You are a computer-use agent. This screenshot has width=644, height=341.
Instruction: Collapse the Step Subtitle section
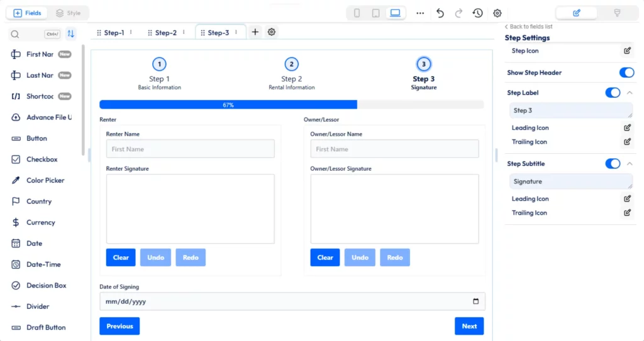(x=630, y=164)
